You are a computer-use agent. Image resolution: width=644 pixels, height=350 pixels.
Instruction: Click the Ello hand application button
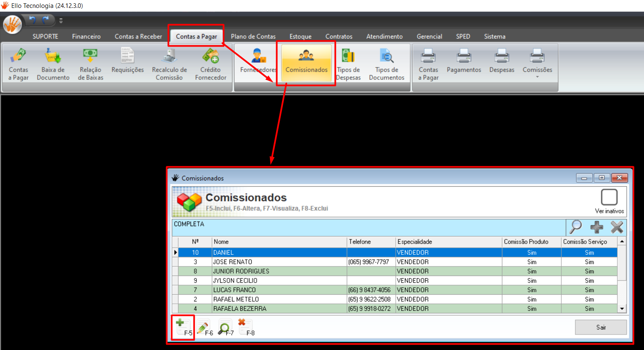click(12, 24)
